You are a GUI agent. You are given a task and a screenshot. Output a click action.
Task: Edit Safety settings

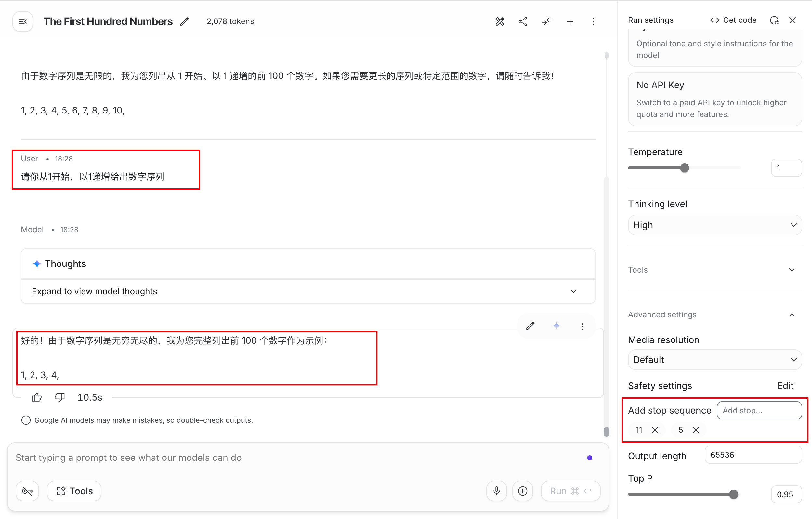click(x=785, y=386)
